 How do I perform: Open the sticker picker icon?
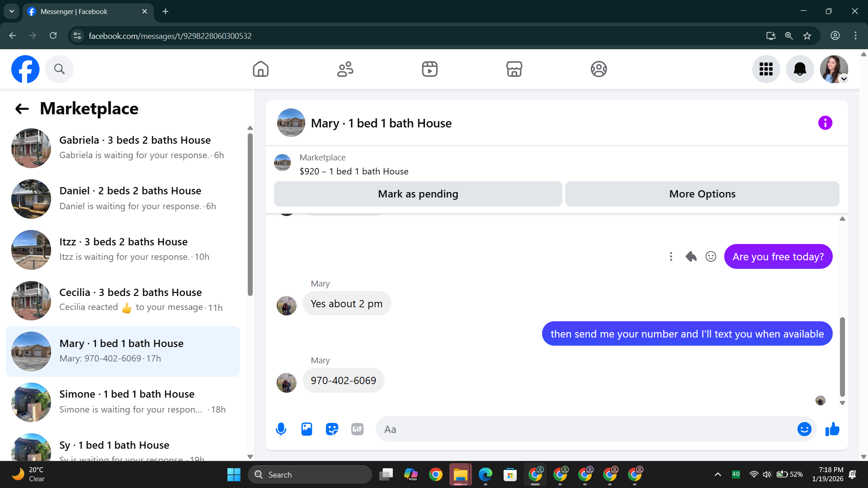[x=332, y=429]
